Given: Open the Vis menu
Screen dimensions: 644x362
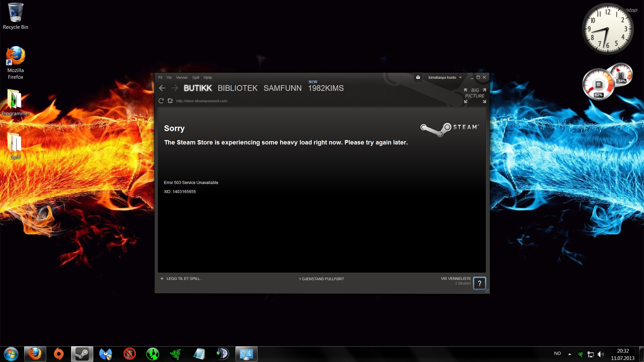Looking at the screenshot, I should pos(169,77).
